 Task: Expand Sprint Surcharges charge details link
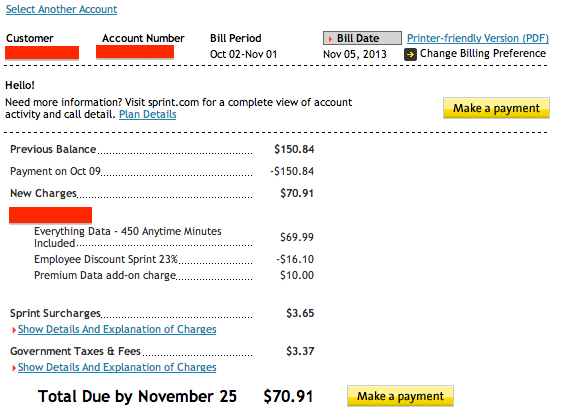(x=117, y=329)
